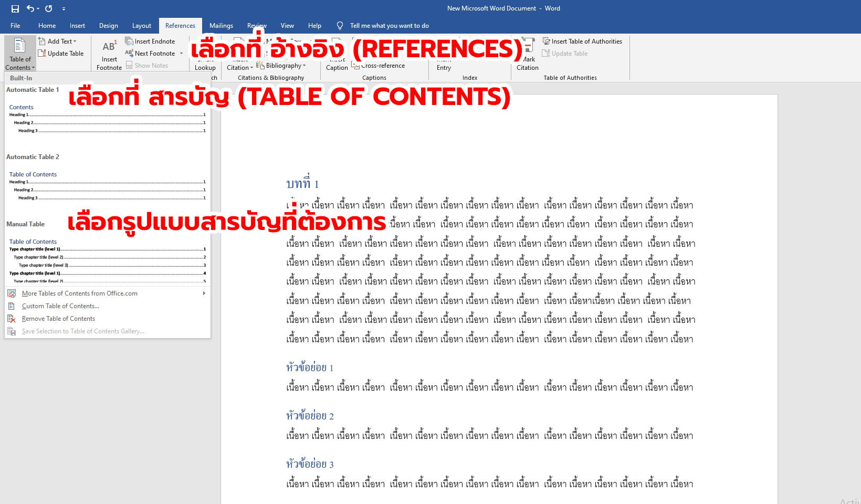Open the Add Text dropdown
Image resolution: width=861 pixels, height=504 pixels.
point(58,41)
